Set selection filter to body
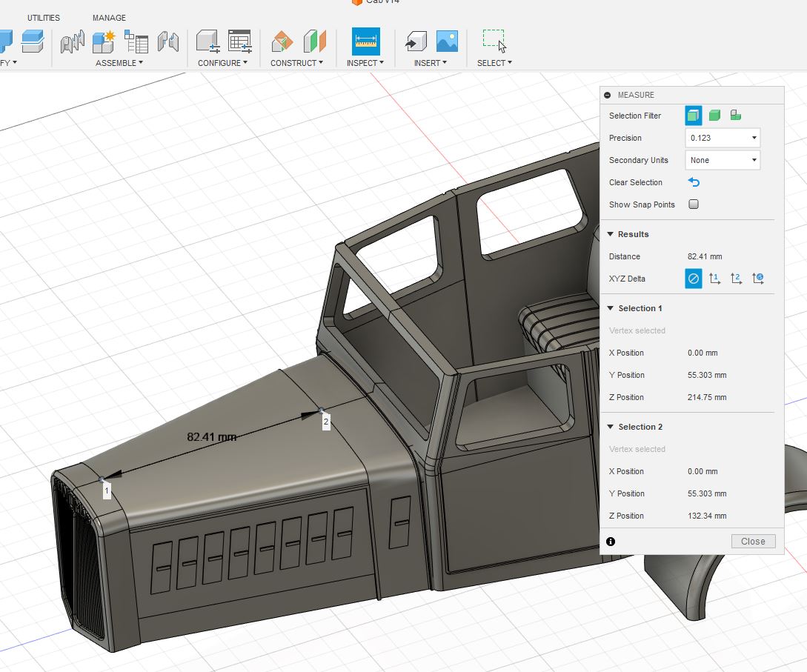The image size is (807, 672). click(714, 116)
